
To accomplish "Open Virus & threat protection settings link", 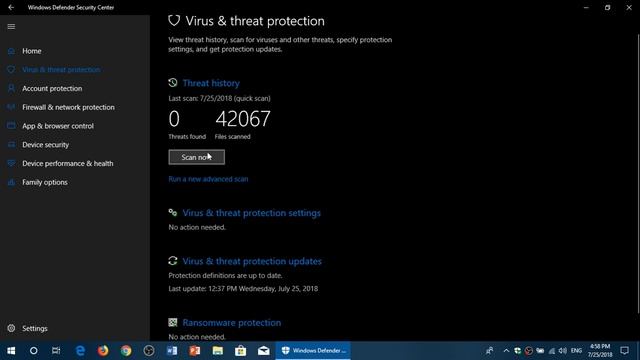I will point(251,213).
